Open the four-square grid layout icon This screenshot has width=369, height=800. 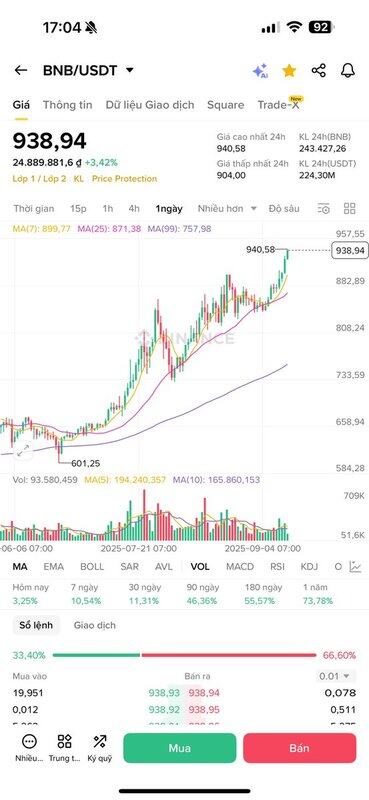(x=350, y=208)
